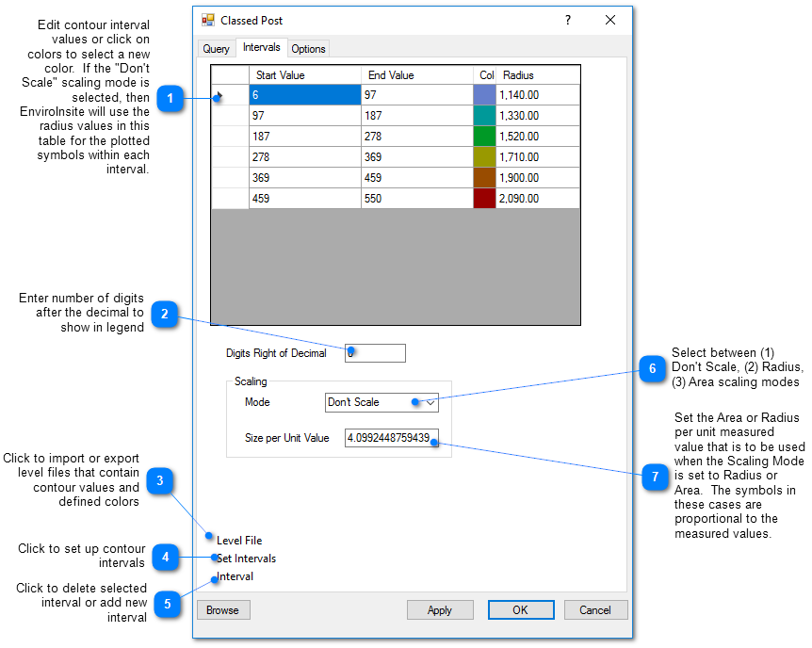Click the blue color swatch in first row
Image resolution: width=812 pixels, height=648 pixels.
[484, 95]
